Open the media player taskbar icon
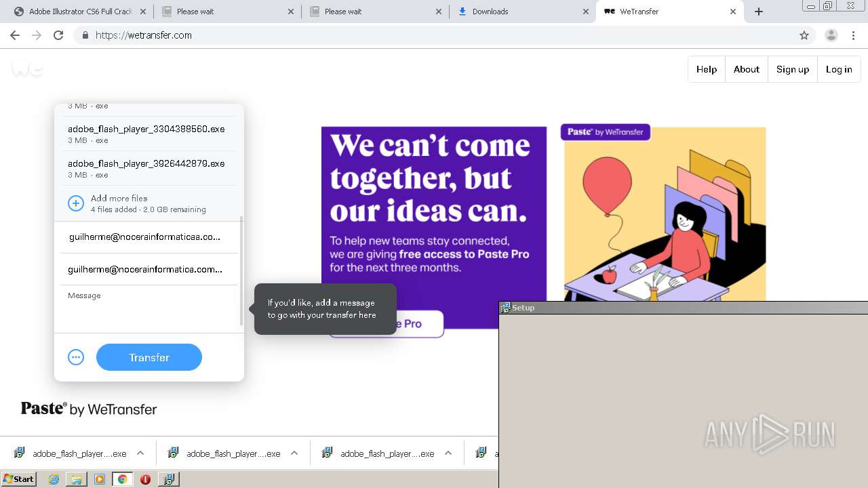Screen dimensions: 868x488 point(100,479)
